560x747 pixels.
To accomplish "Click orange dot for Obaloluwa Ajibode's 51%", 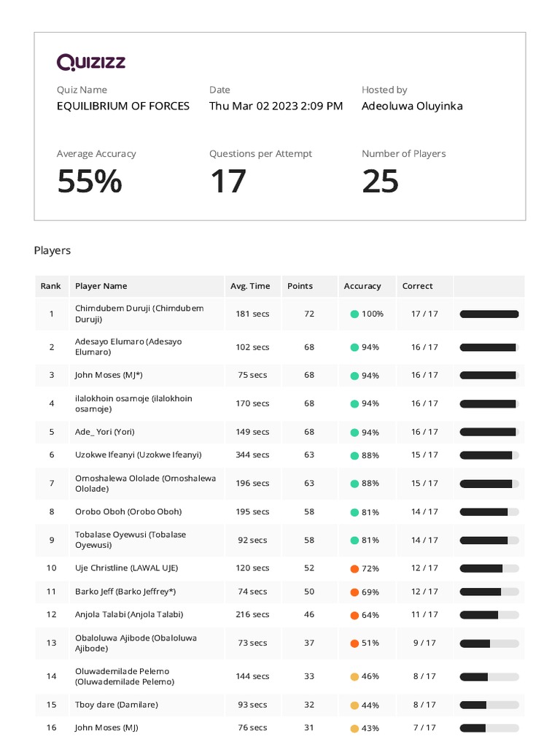I will [354, 643].
